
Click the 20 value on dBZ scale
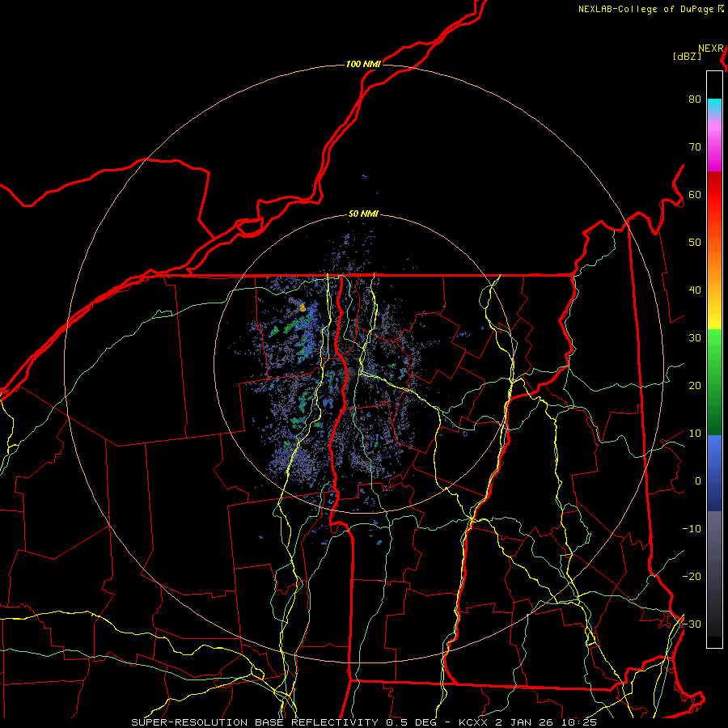[695, 385]
